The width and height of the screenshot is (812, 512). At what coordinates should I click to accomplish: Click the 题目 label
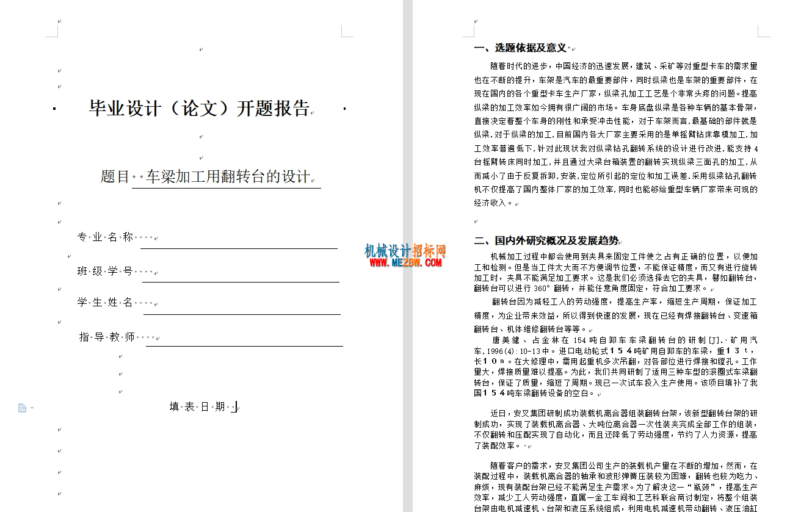(115, 177)
